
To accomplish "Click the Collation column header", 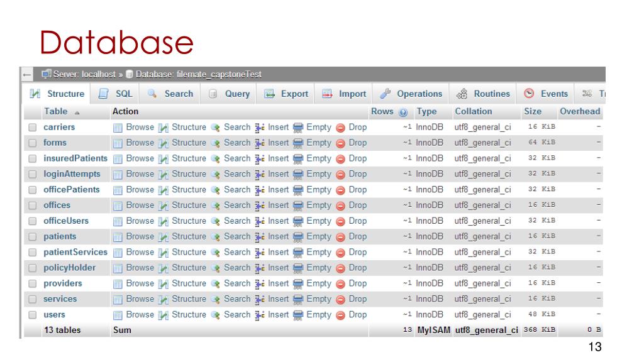I will click(x=473, y=112).
